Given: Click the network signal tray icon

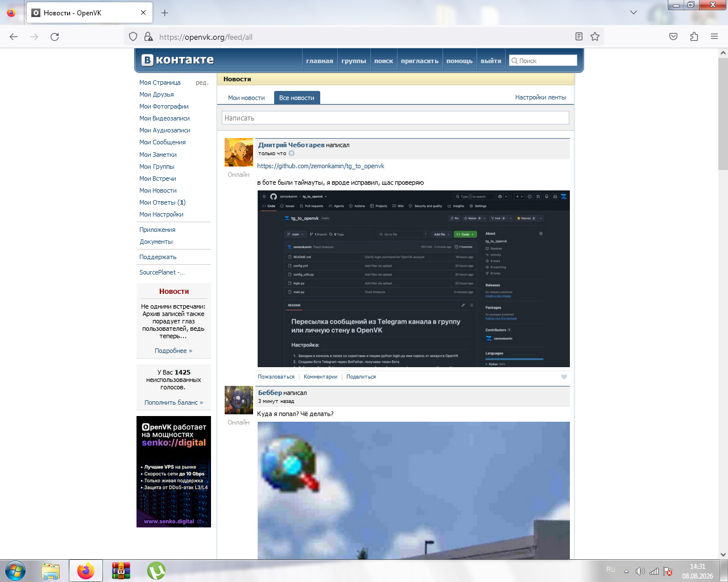Looking at the screenshot, I should pyautogui.click(x=654, y=571).
